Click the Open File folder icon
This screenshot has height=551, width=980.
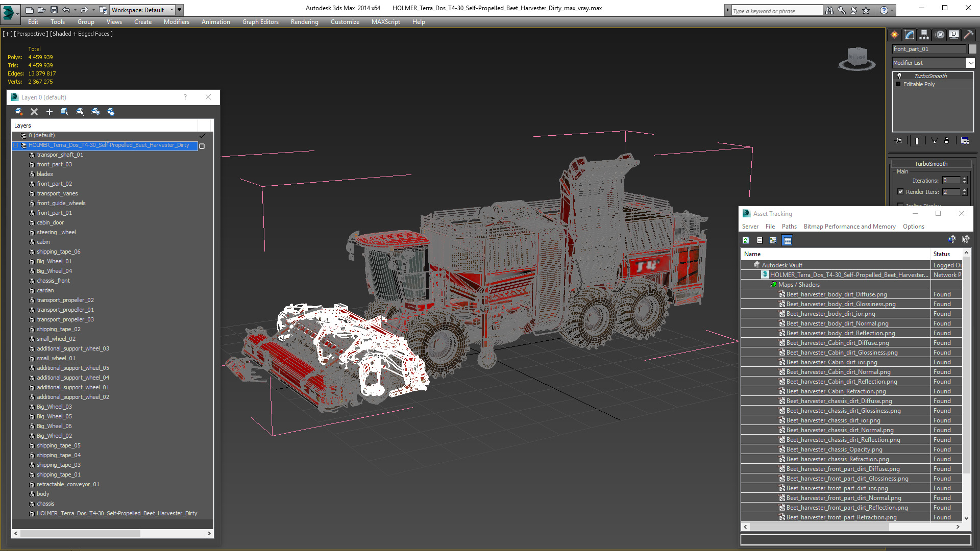click(41, 10)
